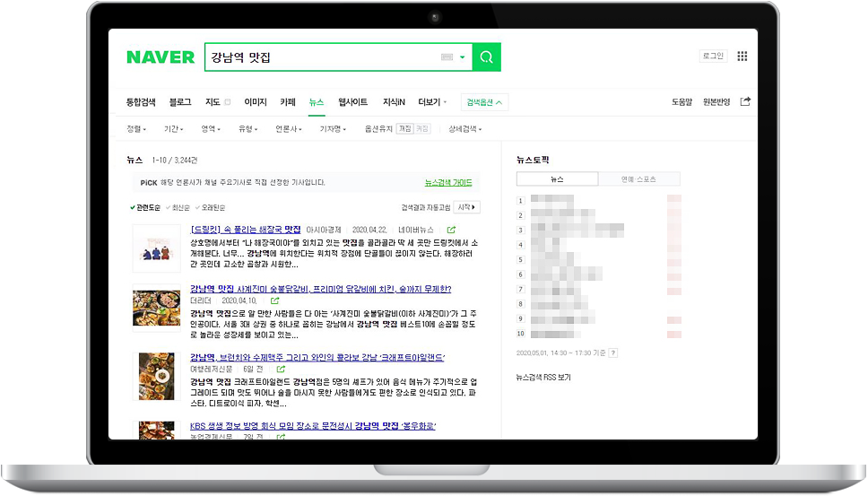This screenshot has height=496, width=868.
Task: Select the 연예·스포츠 tab in 뉴스토픽
Action: pyautogui.click(x=638, y=179)
